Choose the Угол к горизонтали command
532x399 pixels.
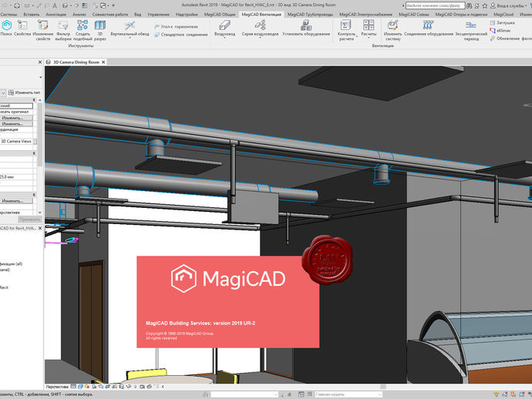[176, 26]
